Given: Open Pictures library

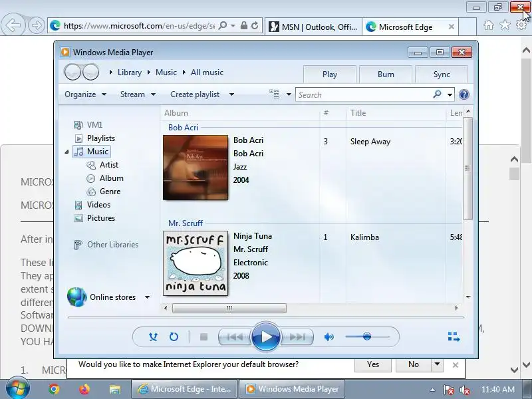Looking at the screenshot, I should coord(94,218).
